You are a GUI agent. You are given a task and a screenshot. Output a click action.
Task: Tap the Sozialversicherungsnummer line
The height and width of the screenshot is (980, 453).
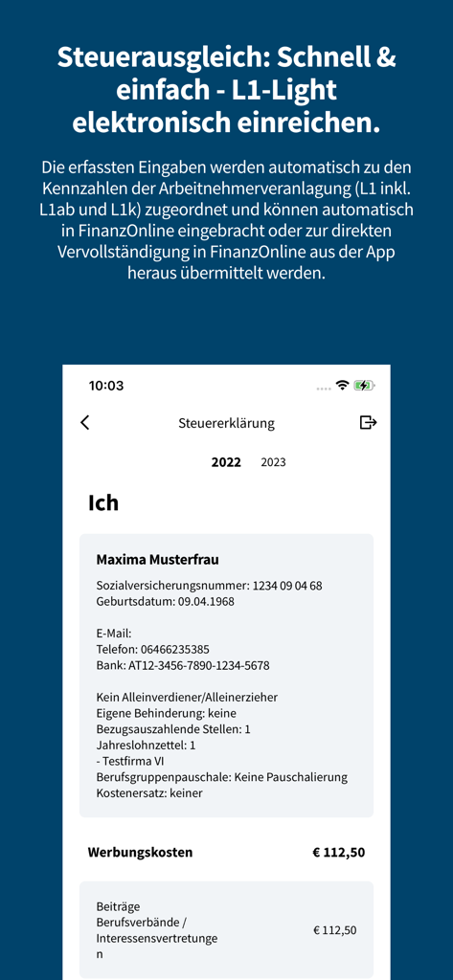click(x=209, y=587)
